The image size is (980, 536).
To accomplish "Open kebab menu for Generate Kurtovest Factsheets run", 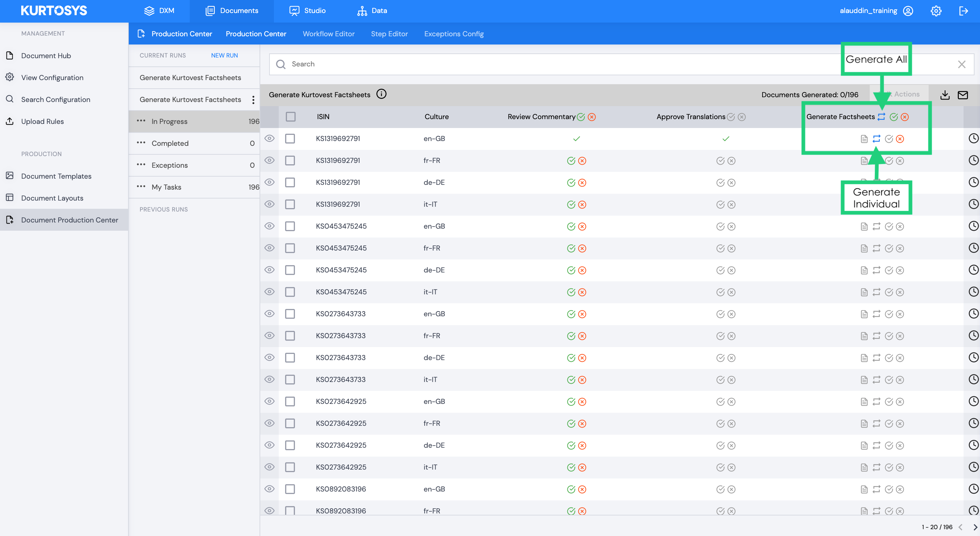I will (253, 100).
